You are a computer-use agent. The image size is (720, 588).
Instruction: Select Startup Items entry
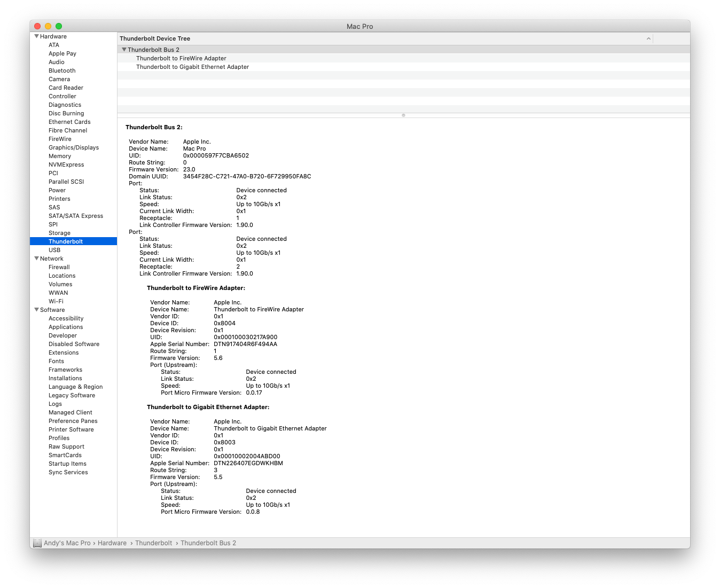[x=67, y=464]
